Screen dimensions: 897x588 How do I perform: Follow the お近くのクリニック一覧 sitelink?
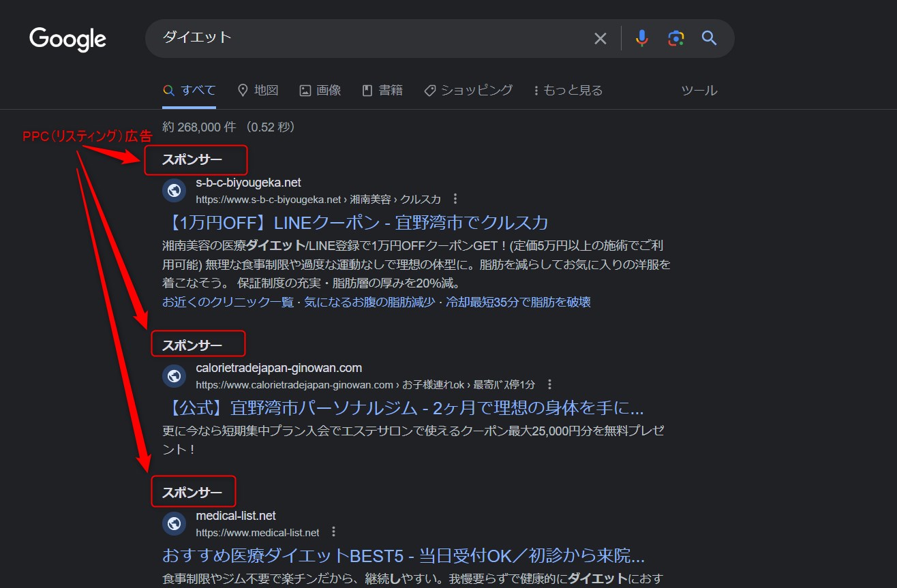click(x=228, y=302)
